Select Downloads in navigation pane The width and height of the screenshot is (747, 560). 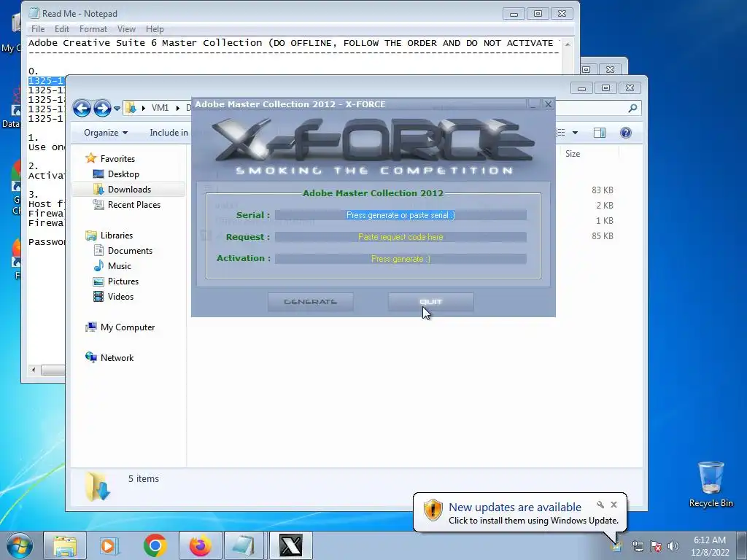click(x=128, y=190)
